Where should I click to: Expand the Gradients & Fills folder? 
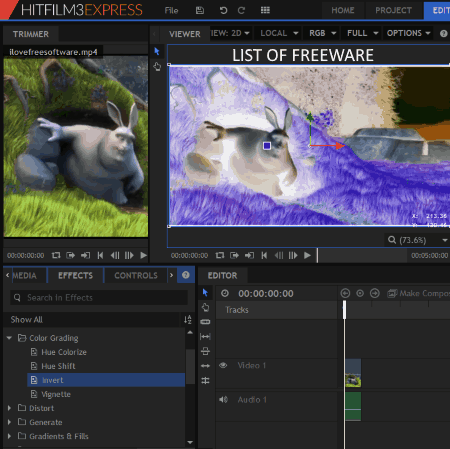tap(9, 436)
